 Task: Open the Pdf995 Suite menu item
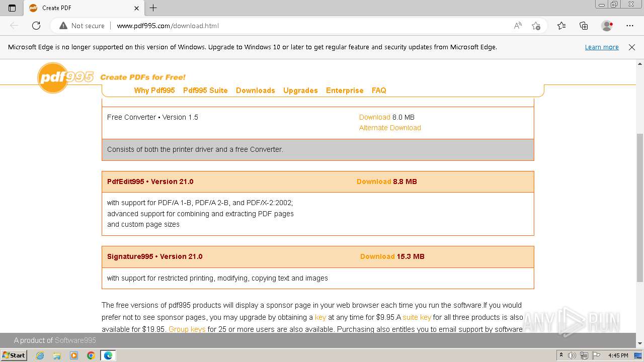[205, 90]
